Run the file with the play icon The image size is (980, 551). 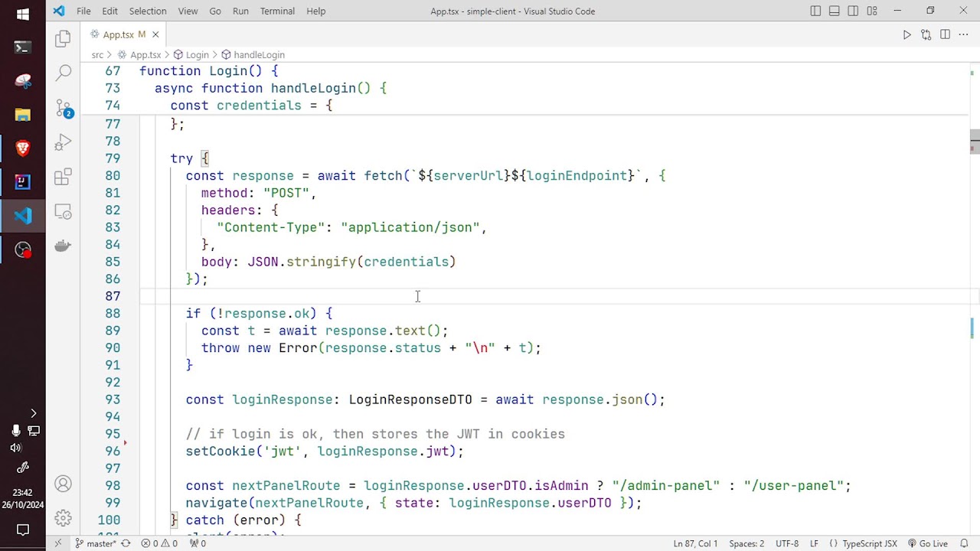906,34
